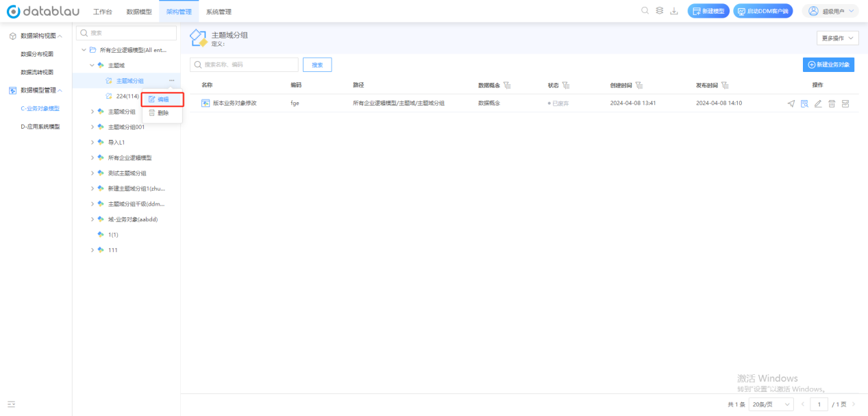Click the 数据概念 column filter icon
The height and width of the screenshot is (416, 868).
(507, 85)
